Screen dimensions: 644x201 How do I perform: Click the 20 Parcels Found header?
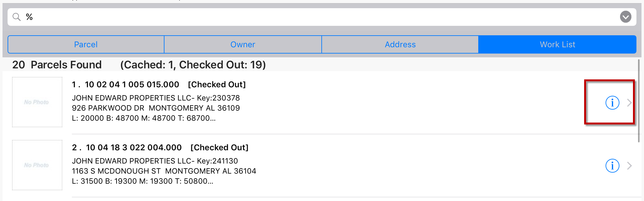pos(57,65)
